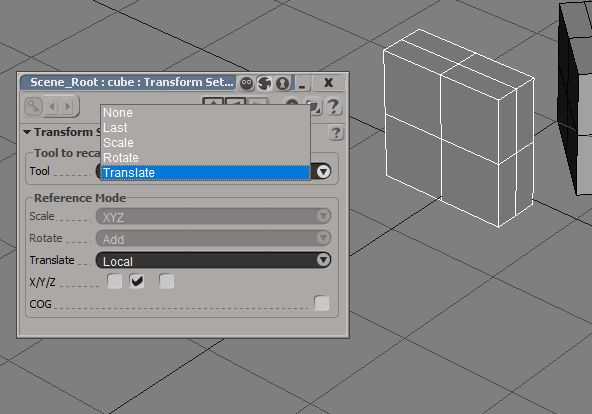Go to the next property with the right arrow
The height and width of the screenshot is (414, 592).
point(68,107)
